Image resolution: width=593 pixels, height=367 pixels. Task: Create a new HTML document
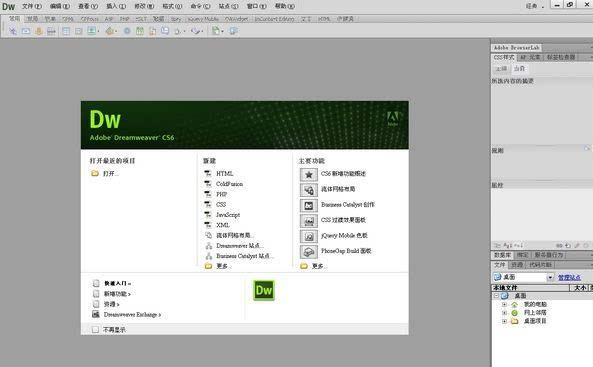[224, 173]
